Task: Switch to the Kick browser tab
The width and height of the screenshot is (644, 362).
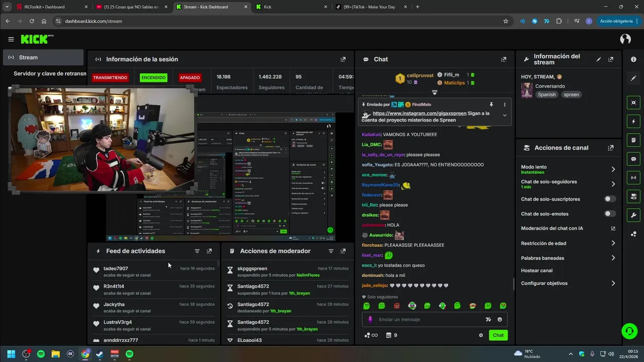Action: coord(291,7)
